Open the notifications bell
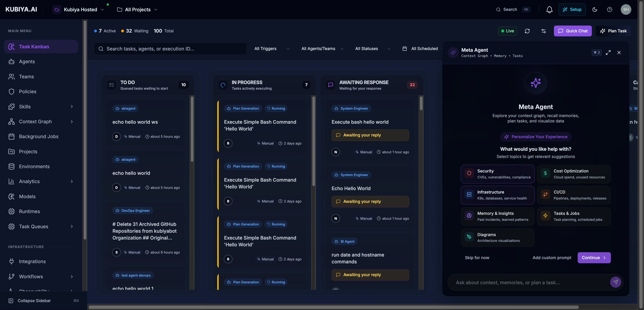Image resolution: width=644 pixels, height=310 pixels. tap(549, 10)
